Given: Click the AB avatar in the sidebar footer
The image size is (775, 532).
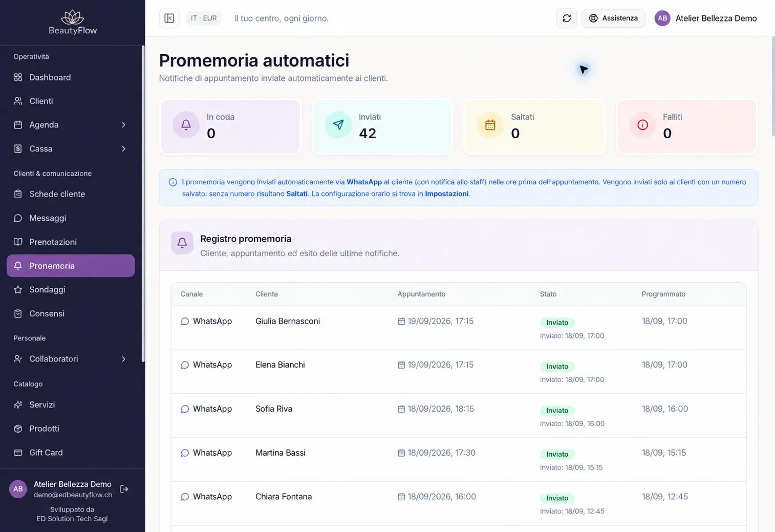Looking at the screenshot, I should (x=18, y=489).
